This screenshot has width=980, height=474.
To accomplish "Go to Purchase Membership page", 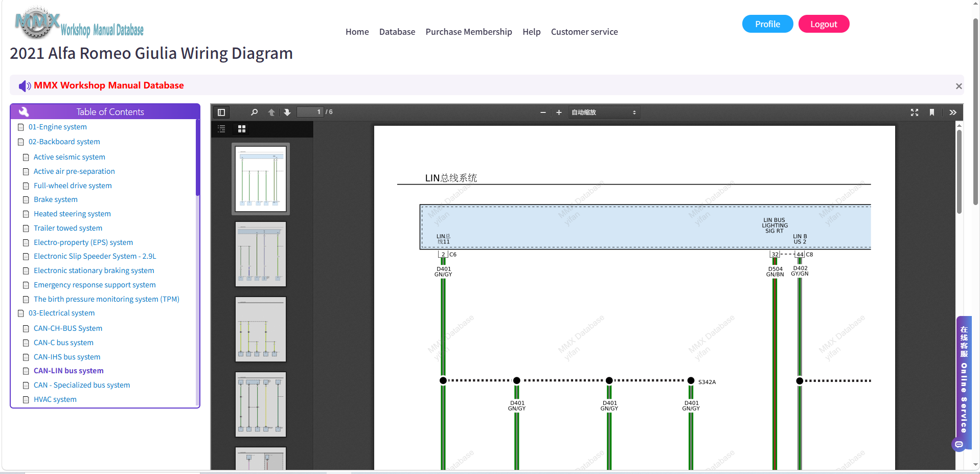I will point(469,32).
